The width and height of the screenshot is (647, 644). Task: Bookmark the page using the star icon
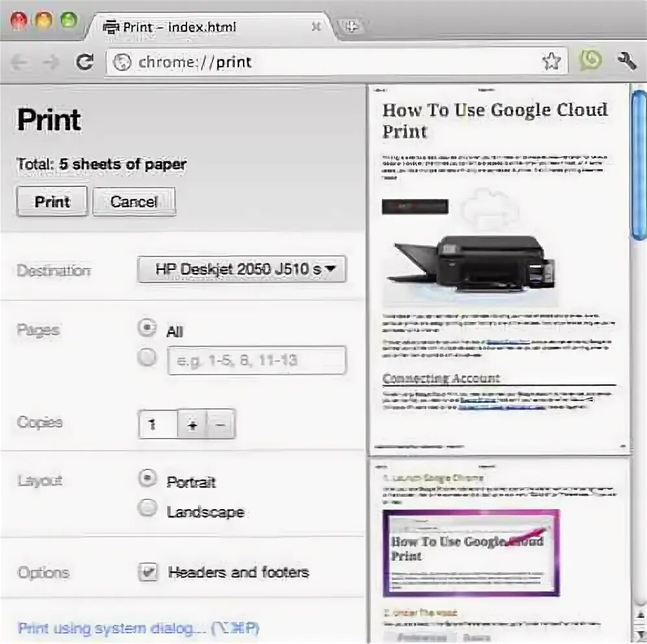[552, 62]
